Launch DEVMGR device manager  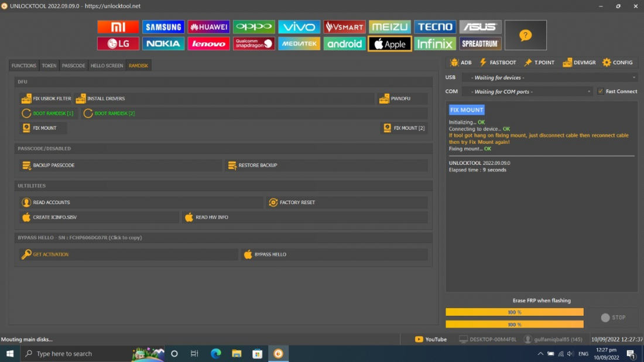579,63
